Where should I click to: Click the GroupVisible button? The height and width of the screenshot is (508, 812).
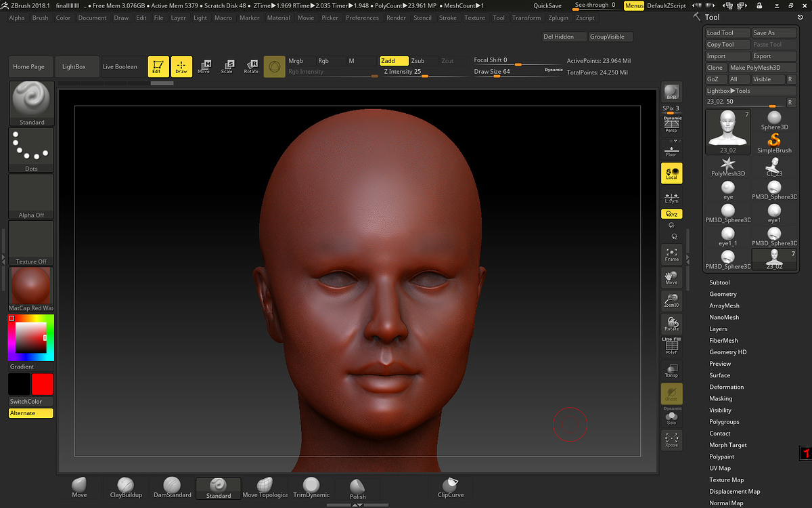pyautogui.click(x=611, y=37)
